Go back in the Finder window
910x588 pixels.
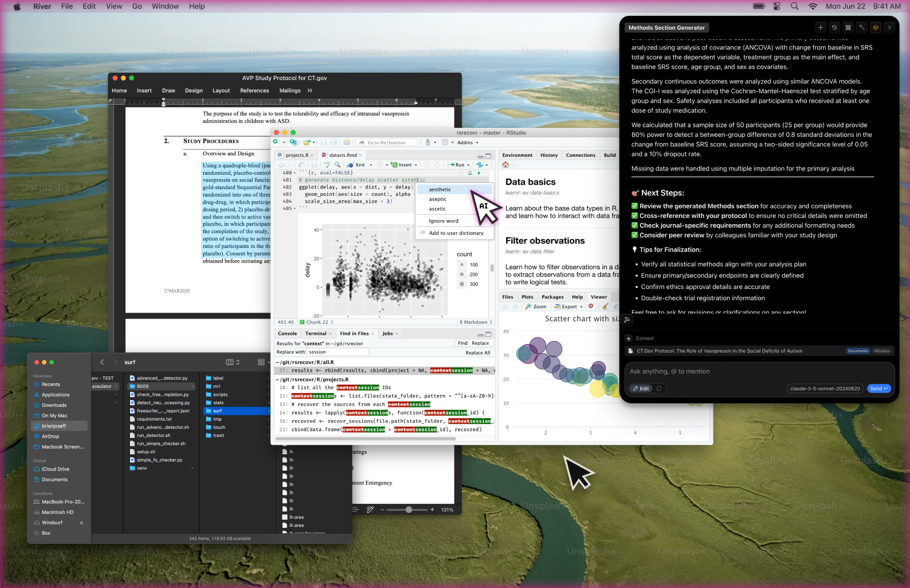(x=102, y=362)
